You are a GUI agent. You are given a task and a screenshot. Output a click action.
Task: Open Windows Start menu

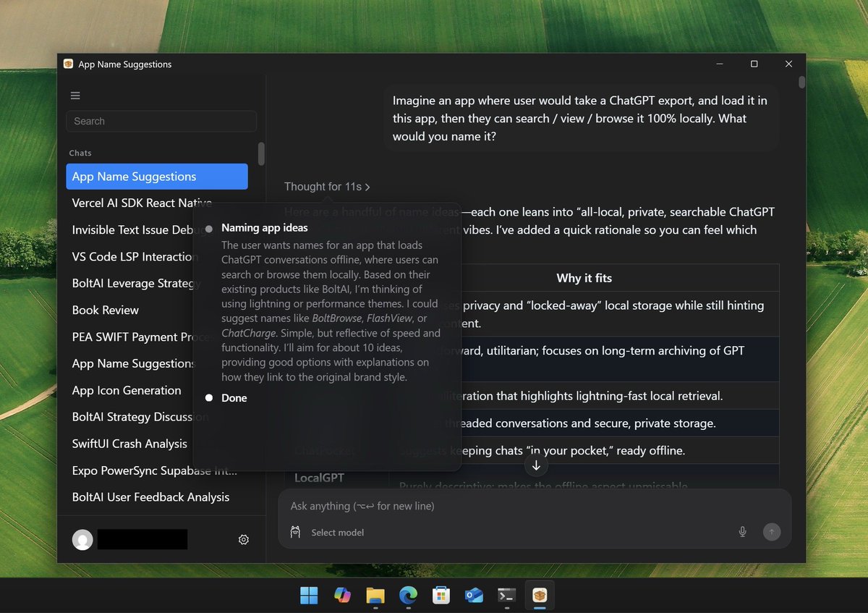pyautogui.click(x=309, y=595)
